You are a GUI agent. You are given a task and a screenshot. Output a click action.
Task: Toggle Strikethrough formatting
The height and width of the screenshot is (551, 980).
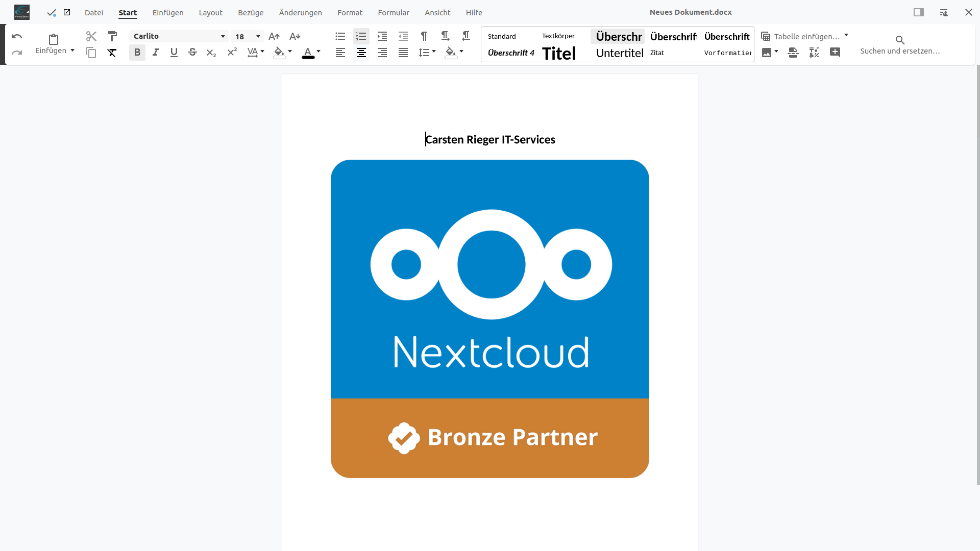(192, 53)
